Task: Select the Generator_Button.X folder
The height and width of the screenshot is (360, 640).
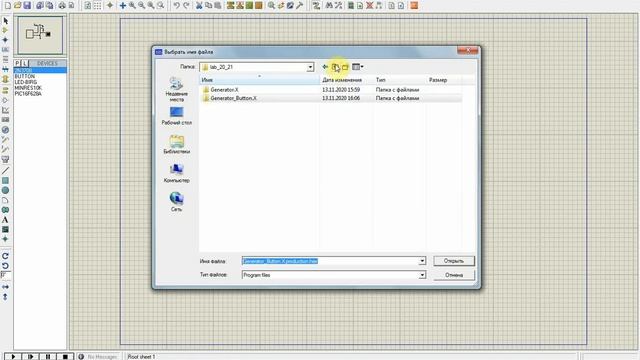Action: pyautogui.click(x=230, y=98)
